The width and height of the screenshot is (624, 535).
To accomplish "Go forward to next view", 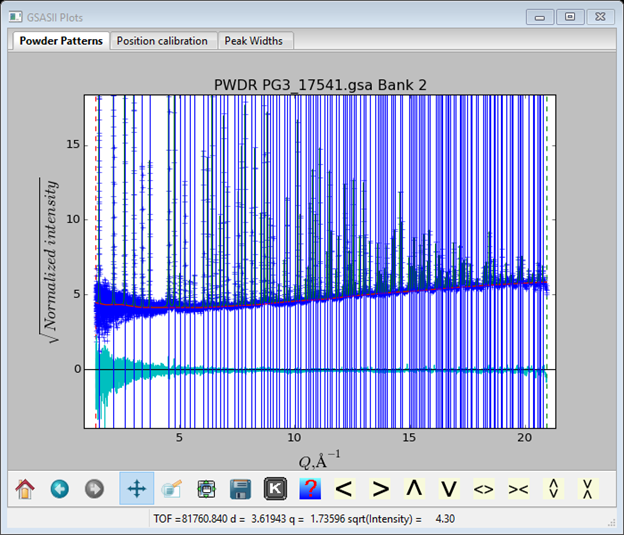I will (x=93, y=489).
